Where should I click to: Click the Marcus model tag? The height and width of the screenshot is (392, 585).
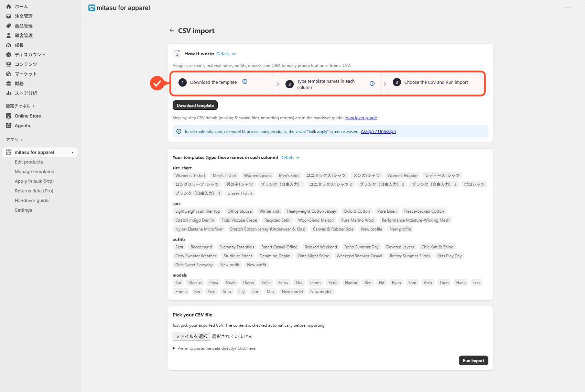click(x=195, y=283)
